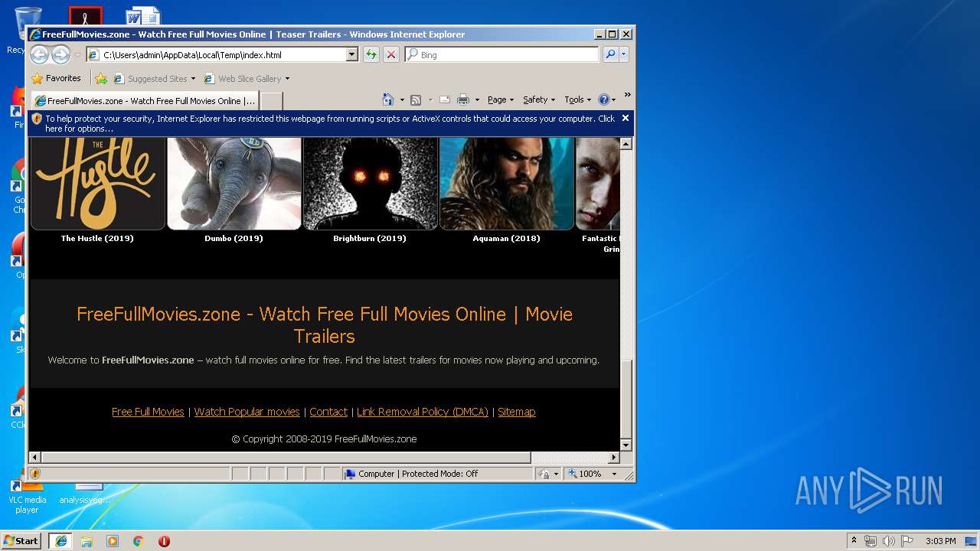Open search provider options dropdown
Screen dimensions: 980x551
pos(624,54)
